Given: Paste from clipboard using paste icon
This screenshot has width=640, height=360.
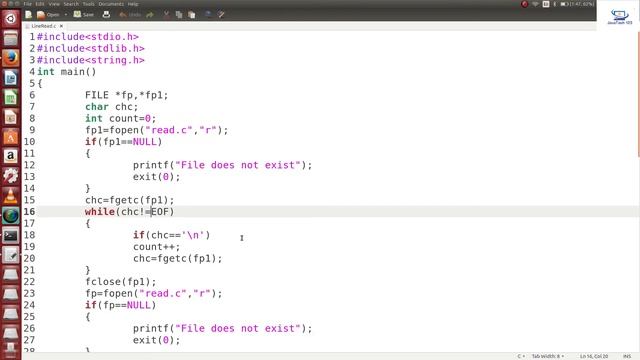Looking at the screenshot, I should coord(191,15).
